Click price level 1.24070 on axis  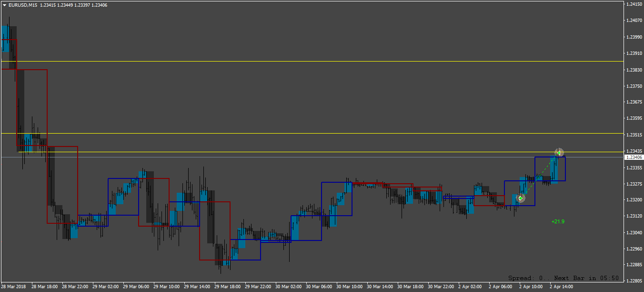(634, 21)
